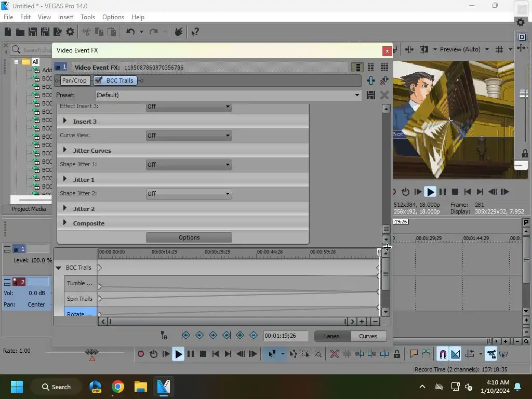Open File Explorer from the taskbar
This screenshot has width=532, height=399.
tap(140, 387)
